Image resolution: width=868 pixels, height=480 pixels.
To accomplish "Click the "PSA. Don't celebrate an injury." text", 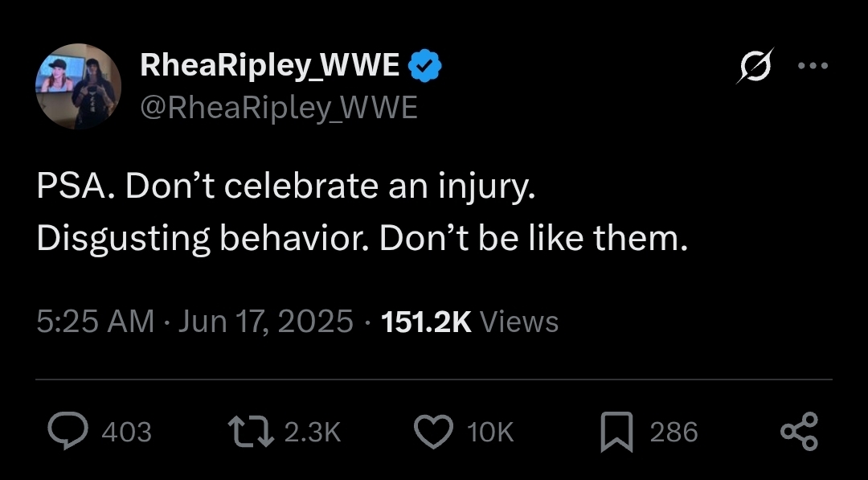I will point(285,187).
